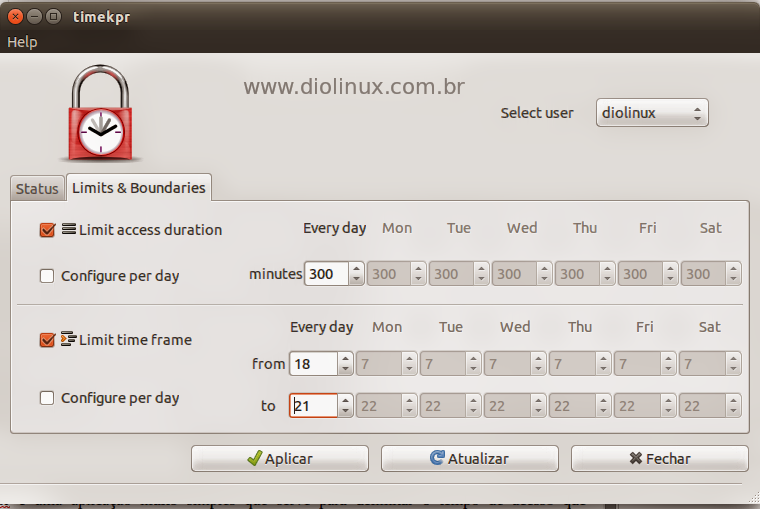The width and height of the screenshot is (760, 509).
Task: Click the Sat minutes spinbox showing 300
Action: click(x=711, y=274)
